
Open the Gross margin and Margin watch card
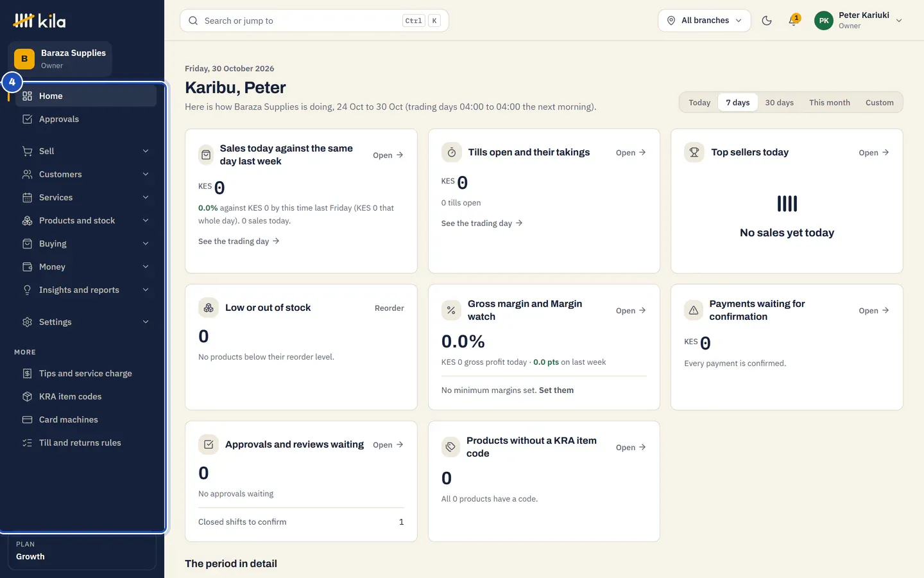tap(631, 311)
